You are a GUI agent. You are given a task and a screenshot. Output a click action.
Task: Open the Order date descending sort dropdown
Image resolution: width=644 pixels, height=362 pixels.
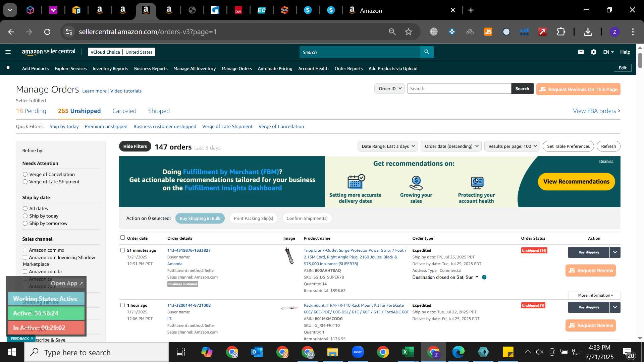pyautogui.click(x=451, y=146)
